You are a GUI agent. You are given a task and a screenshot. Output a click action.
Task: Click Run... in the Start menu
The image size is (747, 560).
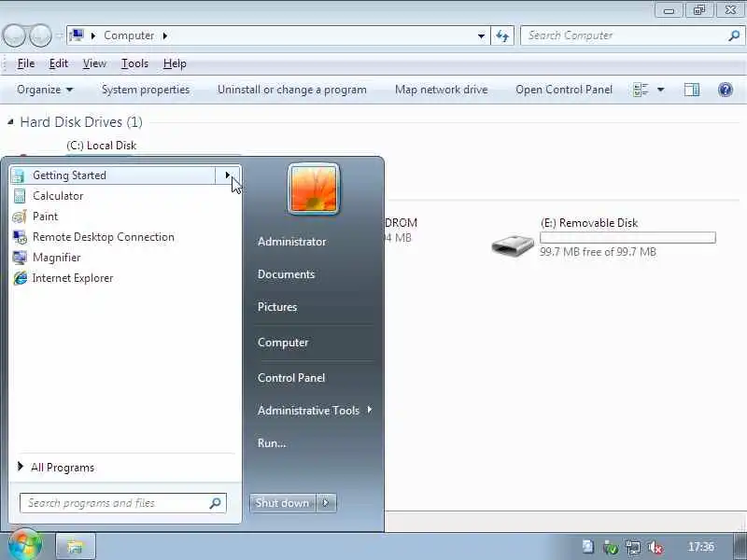coord(272,442)
